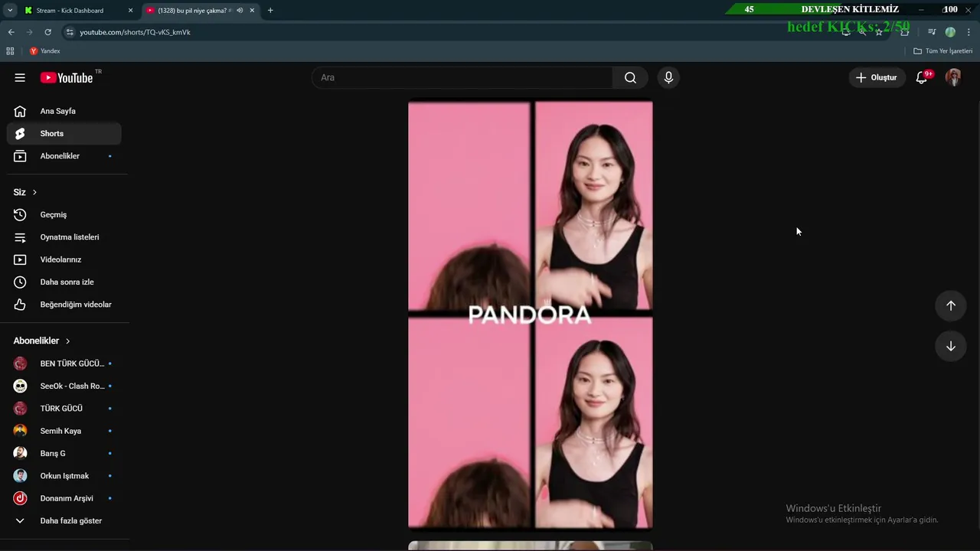
Task: Open the Chrome profile avatar
Action: click(950, 32)
